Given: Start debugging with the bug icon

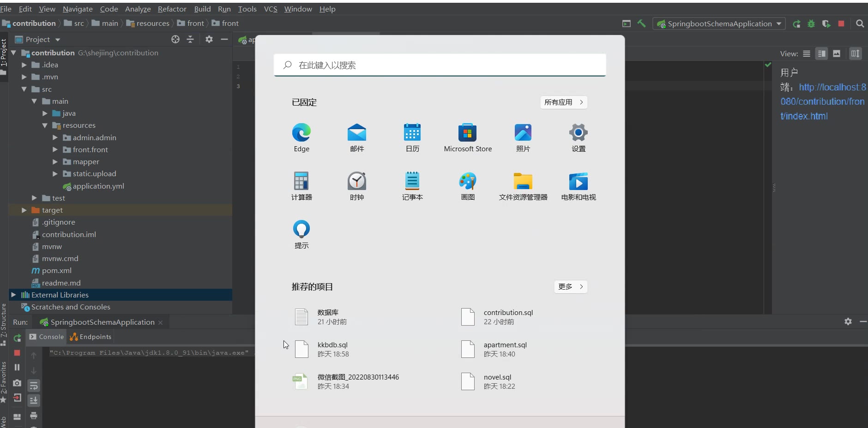Looking at the screenshot, I should point(811,24).
